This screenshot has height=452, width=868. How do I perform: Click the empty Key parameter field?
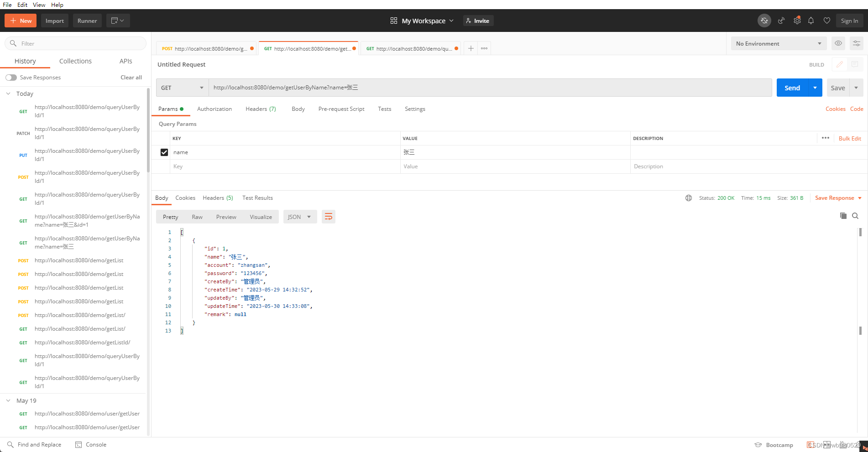click(x=285, y=166)
